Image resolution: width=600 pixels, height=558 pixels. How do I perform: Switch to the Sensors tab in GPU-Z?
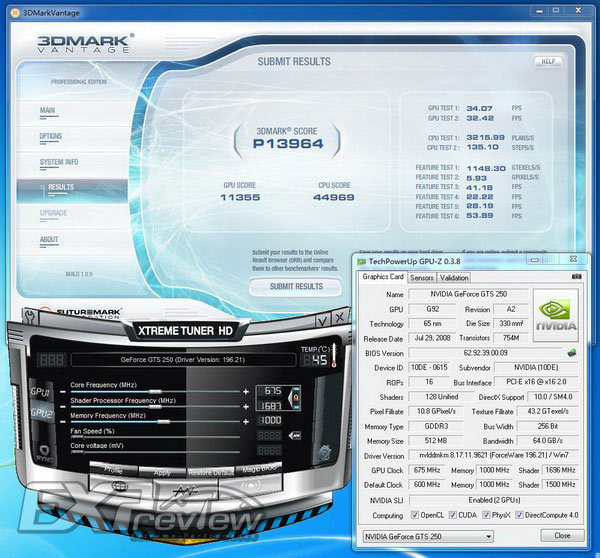tap(422, 278)
